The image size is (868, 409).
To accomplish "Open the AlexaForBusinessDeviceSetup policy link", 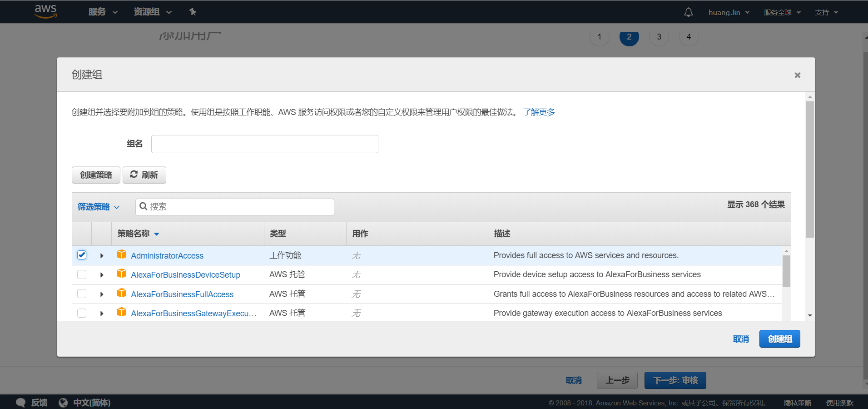I will click(185, 275).
